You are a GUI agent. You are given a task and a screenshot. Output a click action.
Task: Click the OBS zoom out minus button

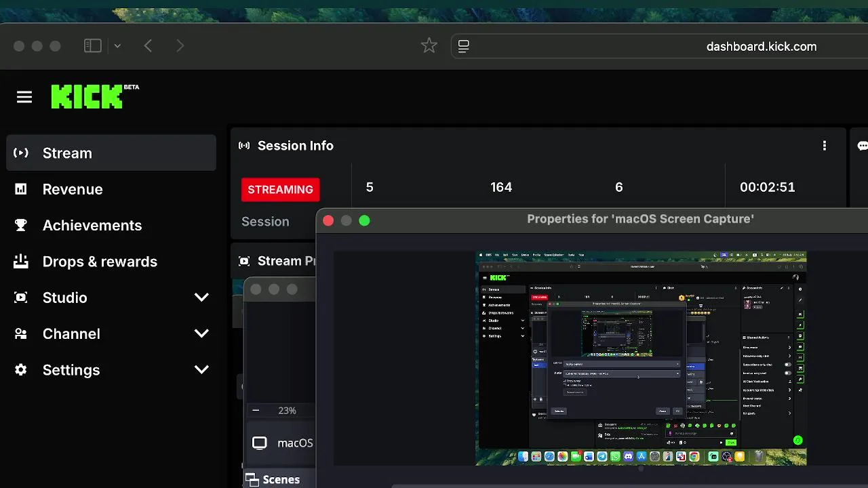(256, 410)
